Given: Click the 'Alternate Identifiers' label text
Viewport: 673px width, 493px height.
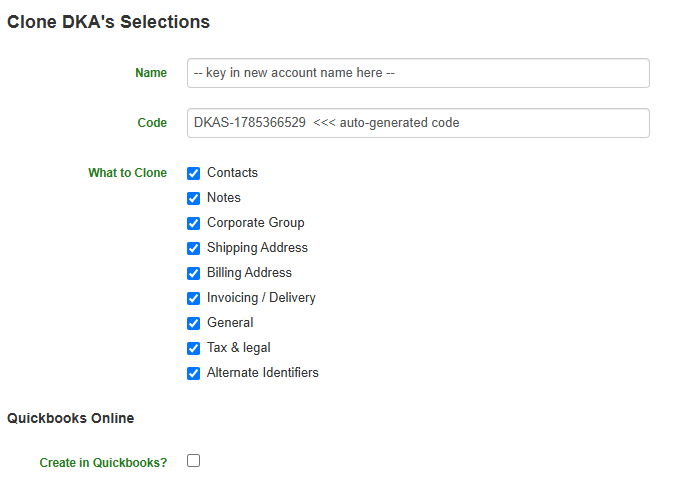Looking at the screenshot, I should [263, 372].
